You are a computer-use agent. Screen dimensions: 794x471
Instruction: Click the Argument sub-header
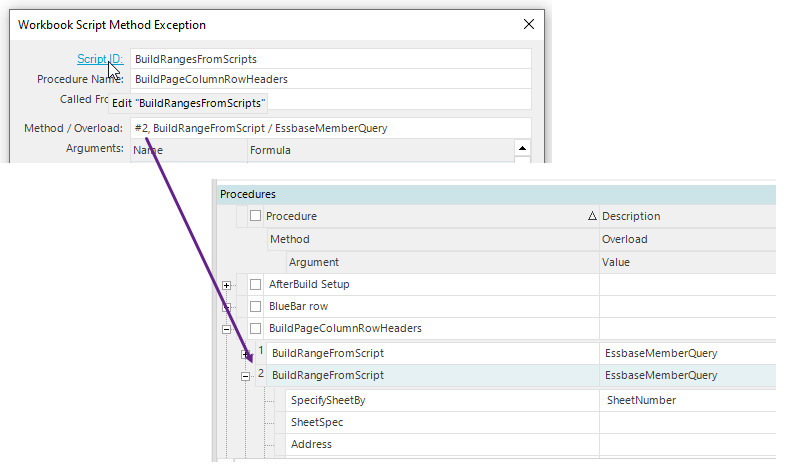(x=443, y=262)
